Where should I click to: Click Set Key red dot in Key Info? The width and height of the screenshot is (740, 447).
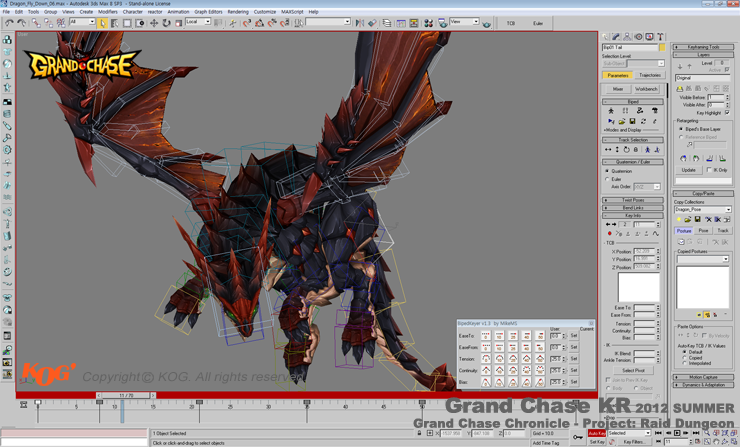609,234
